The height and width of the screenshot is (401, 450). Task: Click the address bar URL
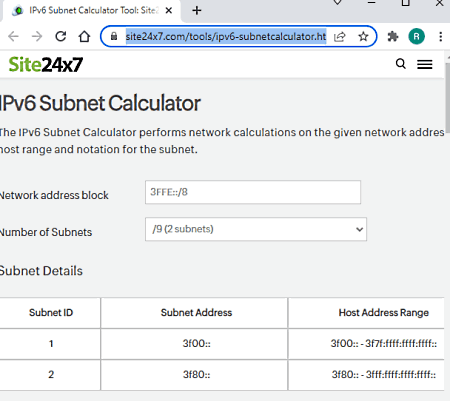click(226, 36)
